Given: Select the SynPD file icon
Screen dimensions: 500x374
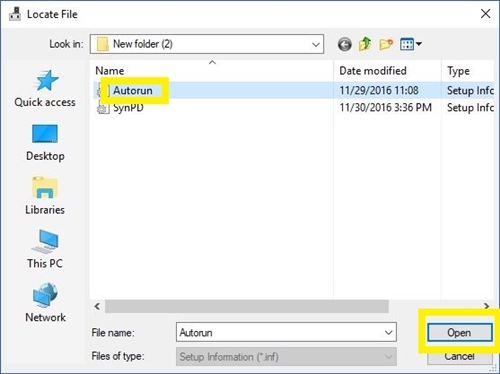Looking at the screenshot, I should (103, 108).
